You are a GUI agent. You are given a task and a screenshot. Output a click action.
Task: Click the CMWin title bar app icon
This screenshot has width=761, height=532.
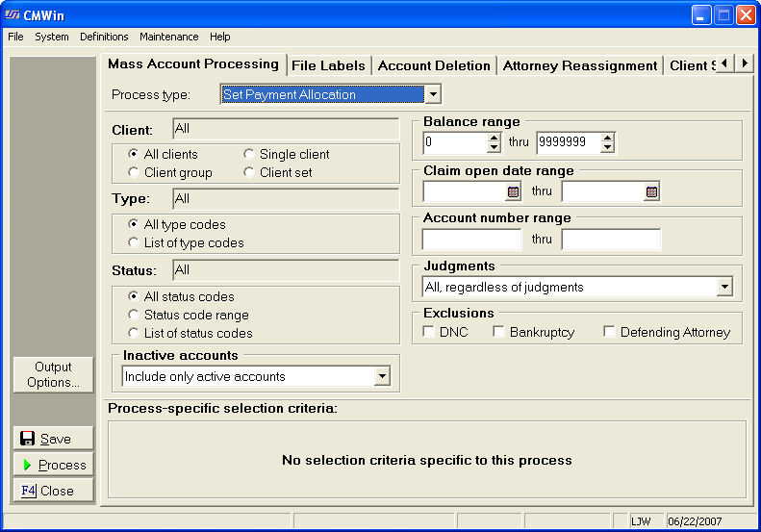[x=13, y=14]
